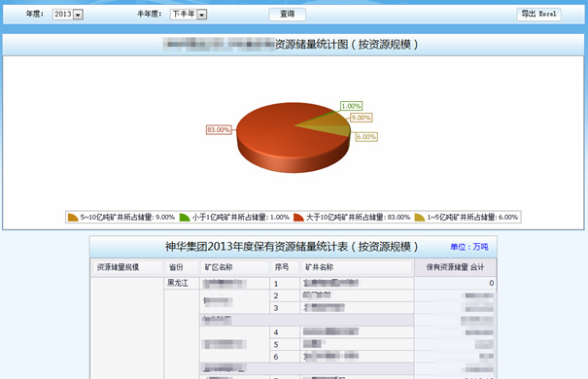Click the red 大于10亿吨 legend icon
Viewport: 588px width, 379px height.
(298, 217)
